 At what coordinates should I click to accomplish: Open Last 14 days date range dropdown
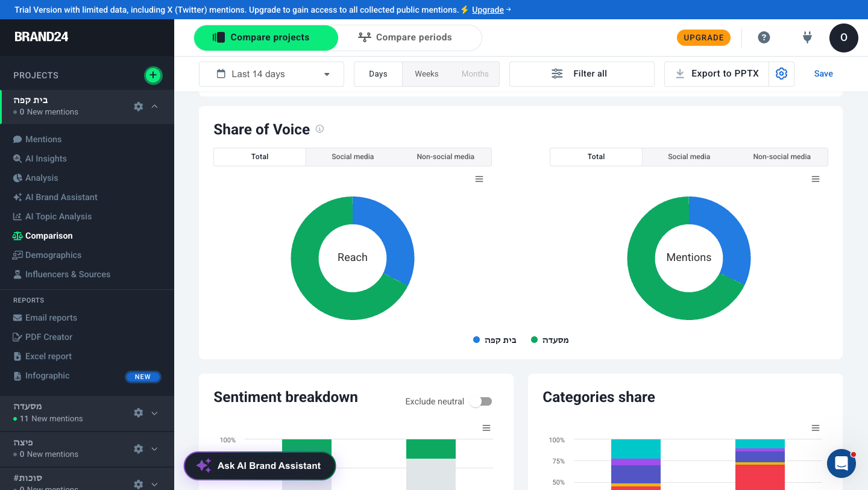pos(271,74)
